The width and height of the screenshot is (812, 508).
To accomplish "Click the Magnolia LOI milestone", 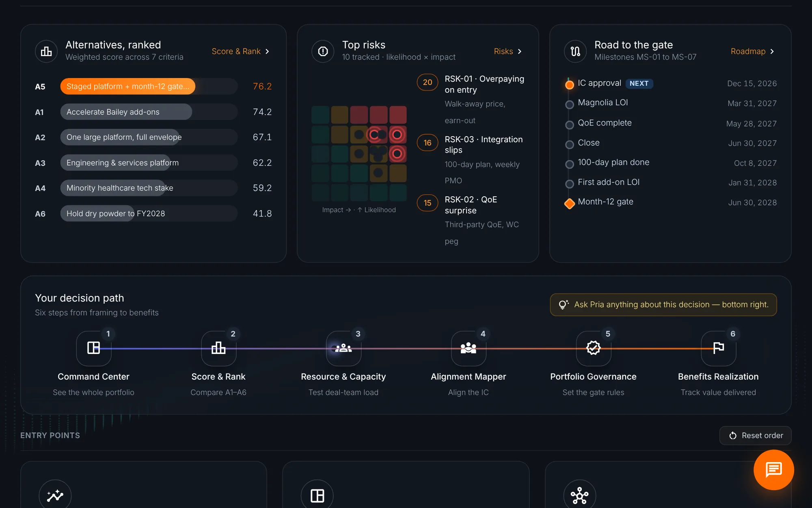I will tap(603, 103).
